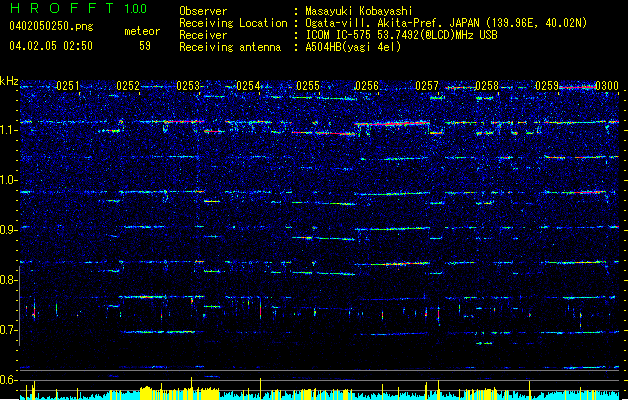Image resolution: width=629 pixels, height=400 pixels.
Task: Click the meteor label
Action: pyautogui.click(x=142, y=31)
